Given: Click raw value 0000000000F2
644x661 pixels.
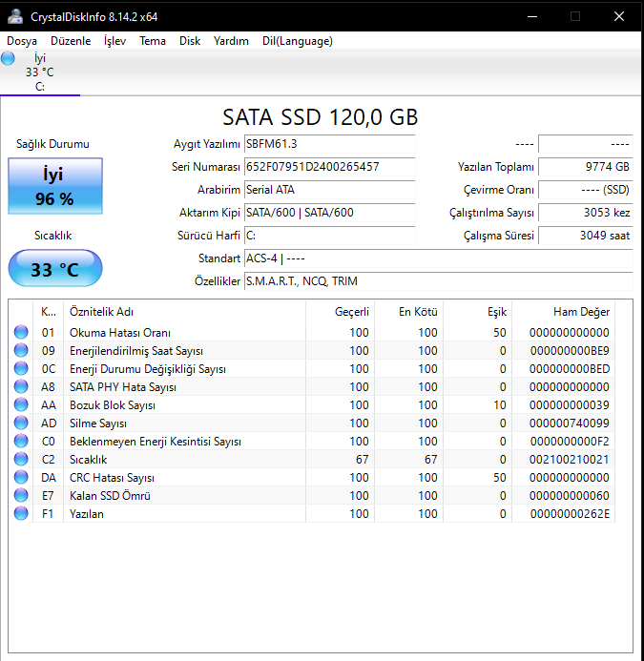Looking at the screenshot, I should 570,442.
